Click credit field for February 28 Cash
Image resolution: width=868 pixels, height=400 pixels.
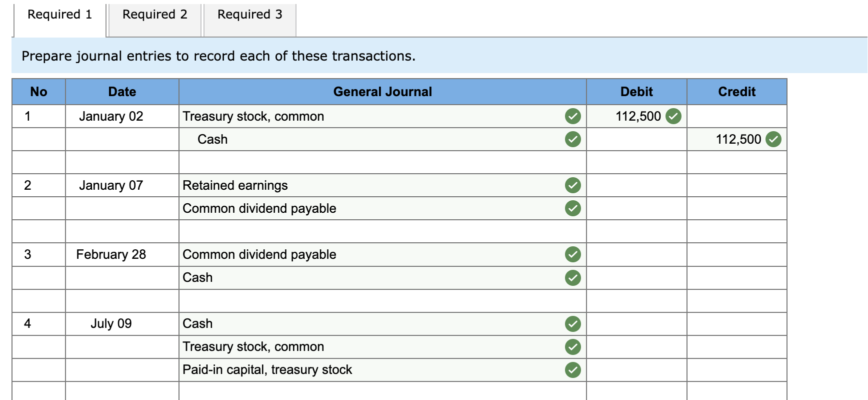[x=737, y=277]
